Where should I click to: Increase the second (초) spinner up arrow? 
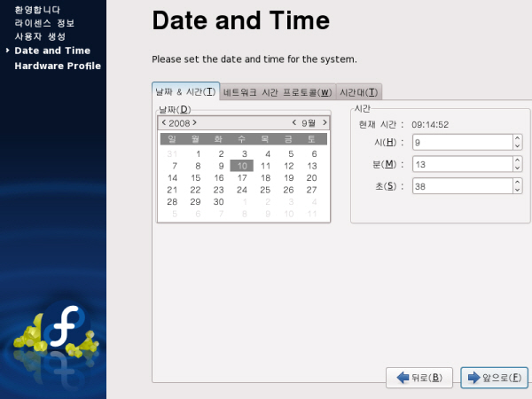click(x=518, y=182)
